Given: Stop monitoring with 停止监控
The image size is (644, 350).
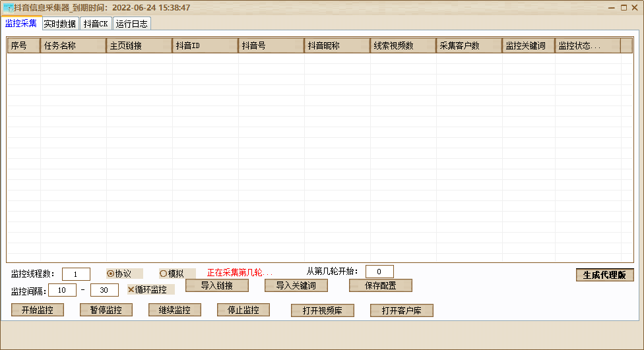Looking at the screenshot, I should click(x=243, y=310).
